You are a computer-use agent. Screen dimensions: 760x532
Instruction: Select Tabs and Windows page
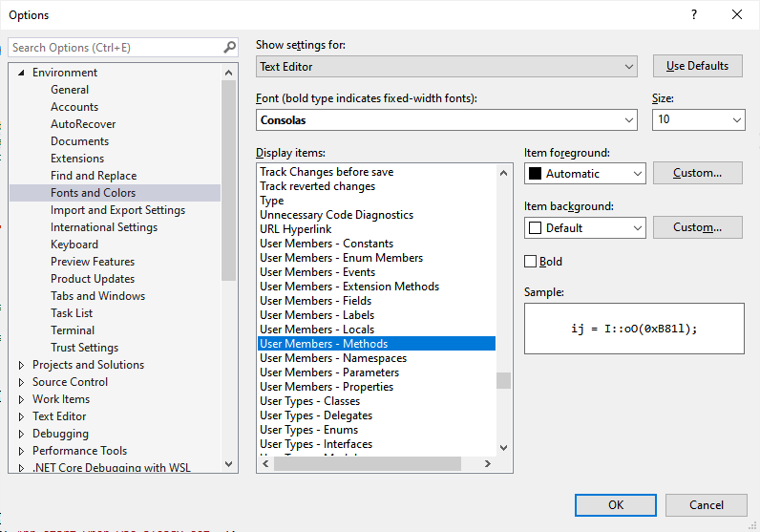coord(97,296)
